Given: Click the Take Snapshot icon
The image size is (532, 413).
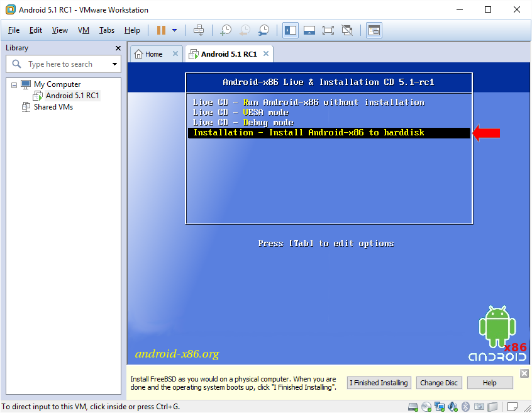Looking at the screenshot, I should click(x=226, y=30).
